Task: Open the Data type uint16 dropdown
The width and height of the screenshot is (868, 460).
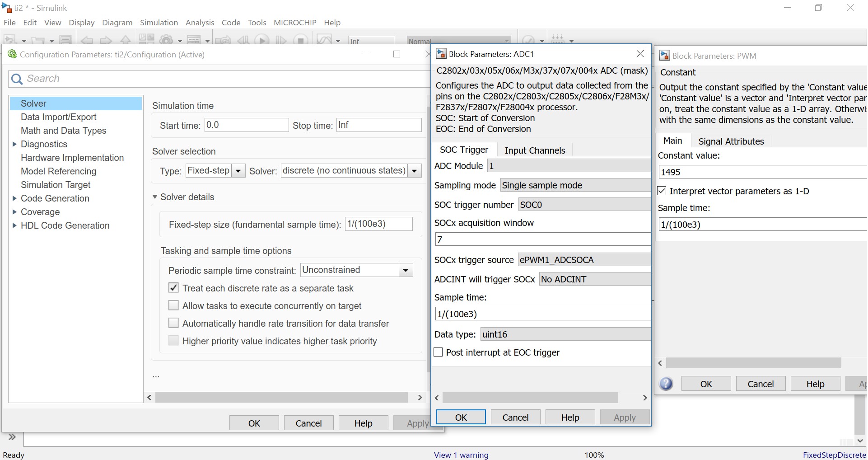Action: tap(566, 334)
